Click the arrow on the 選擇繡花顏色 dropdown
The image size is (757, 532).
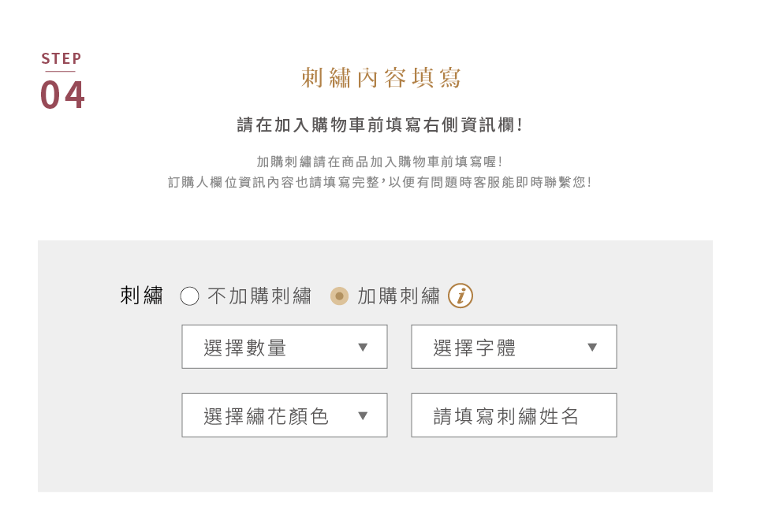click(363, 415)
